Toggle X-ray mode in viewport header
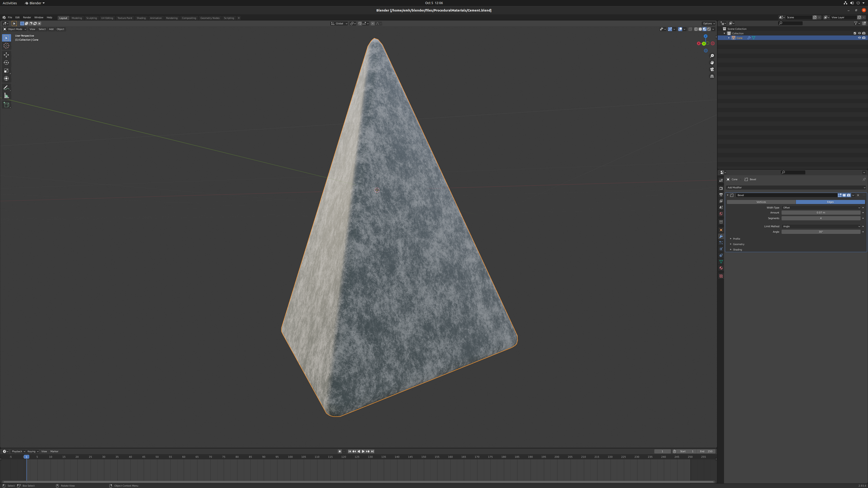 click(690, 29)
